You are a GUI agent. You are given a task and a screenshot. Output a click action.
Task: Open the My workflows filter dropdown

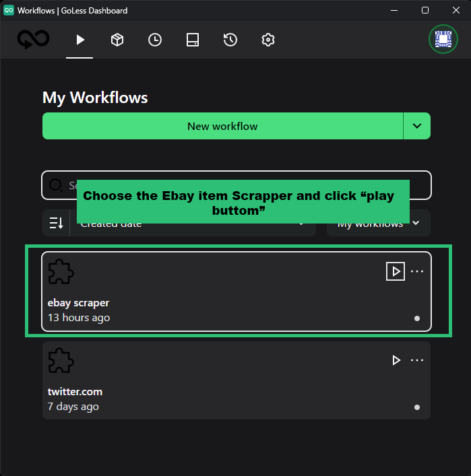[x=379, y=223]
